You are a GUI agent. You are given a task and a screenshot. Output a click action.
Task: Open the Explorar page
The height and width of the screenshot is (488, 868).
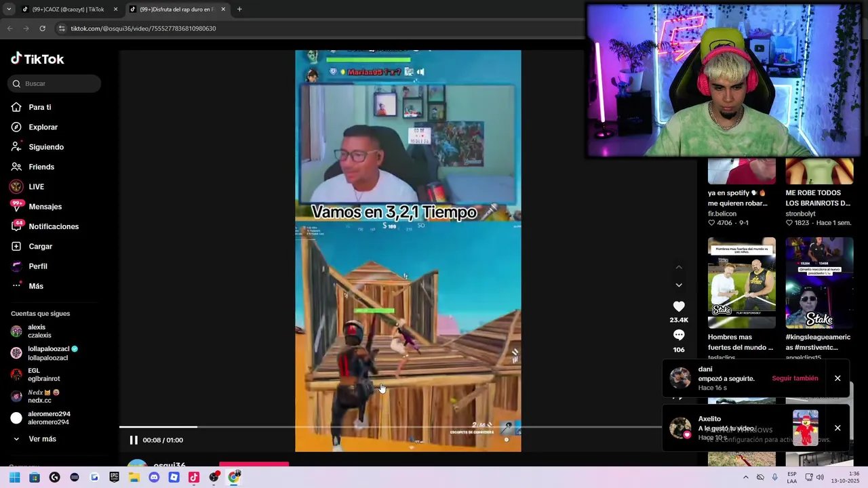tap(35, 127)
